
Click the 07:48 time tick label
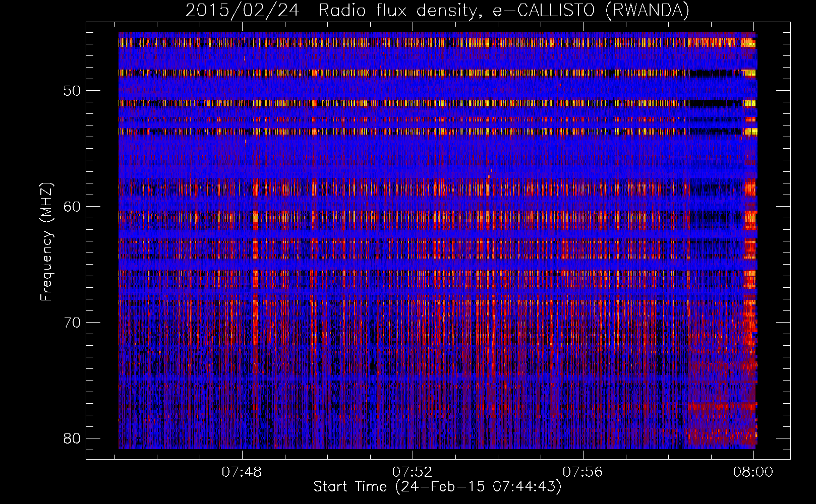click(x=242, y=472)
